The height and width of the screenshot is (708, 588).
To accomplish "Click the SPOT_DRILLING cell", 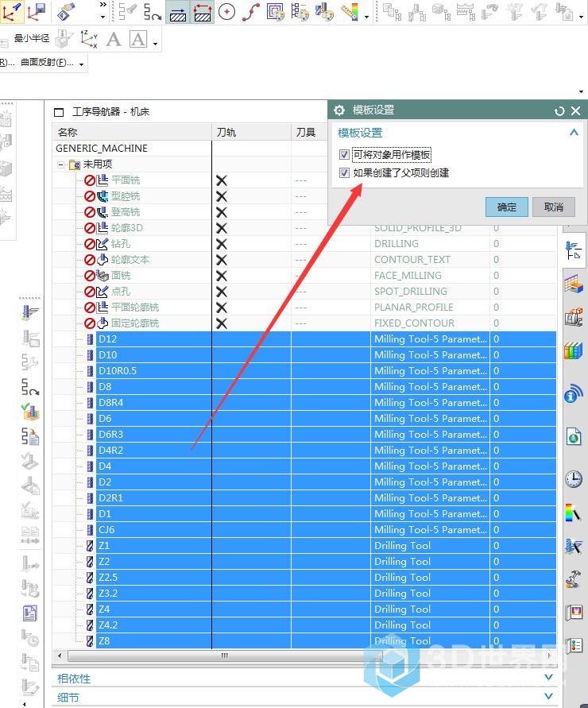I will pyautogui.click(x=411, y=292).
